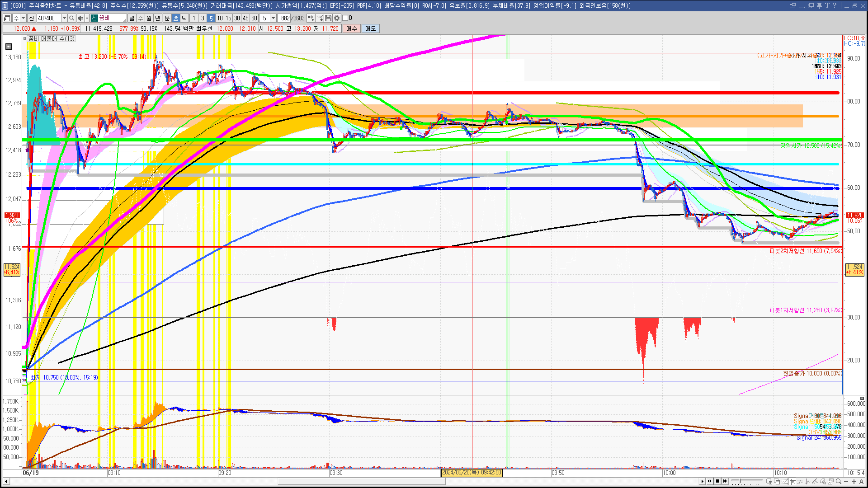Open chart settings gear icon
This screenshot has height=488, width=868.
(x=337, y=18)
